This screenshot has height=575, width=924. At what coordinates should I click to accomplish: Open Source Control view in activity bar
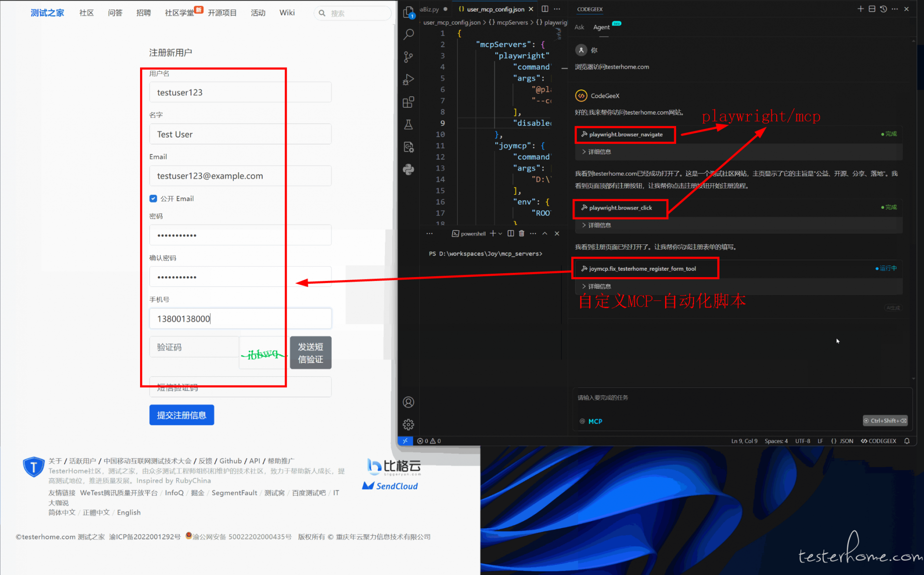pos(409,57)
